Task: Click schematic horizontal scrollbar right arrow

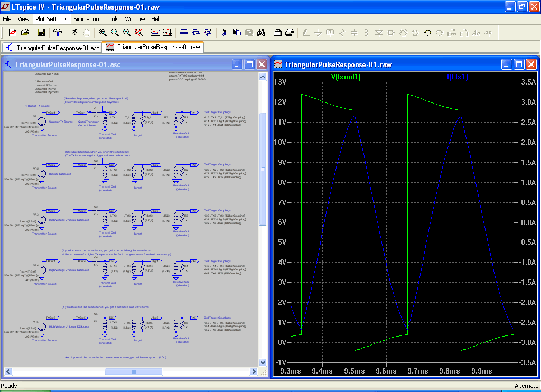Action: point(254,372)
